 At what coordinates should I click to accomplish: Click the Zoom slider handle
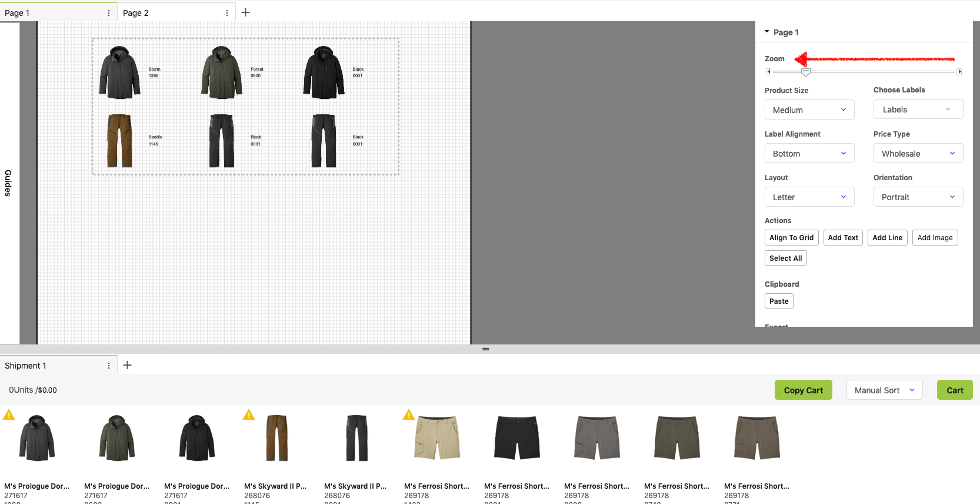(x=806, y=72)
